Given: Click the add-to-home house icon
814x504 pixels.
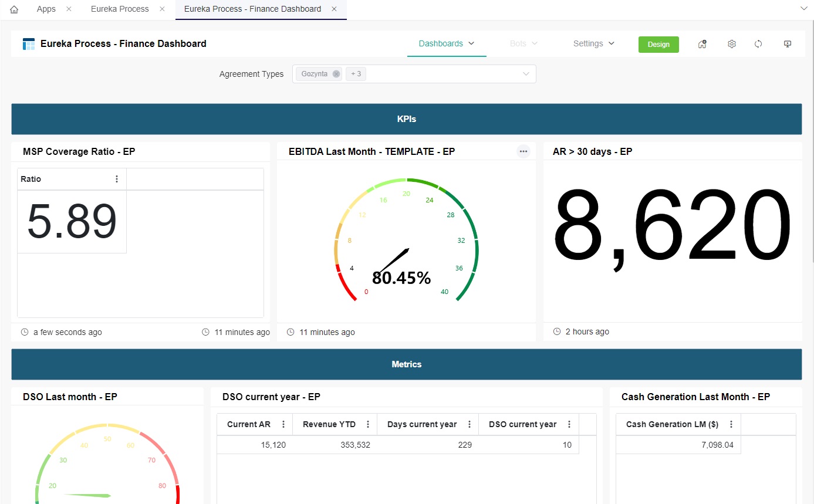Looking at the screenshot, I should click(702, 44).
